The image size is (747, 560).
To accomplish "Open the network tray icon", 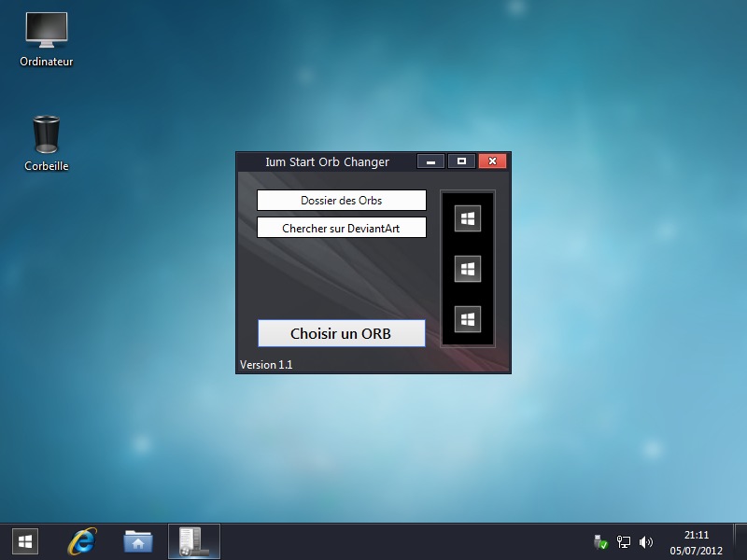I will 623,542.
